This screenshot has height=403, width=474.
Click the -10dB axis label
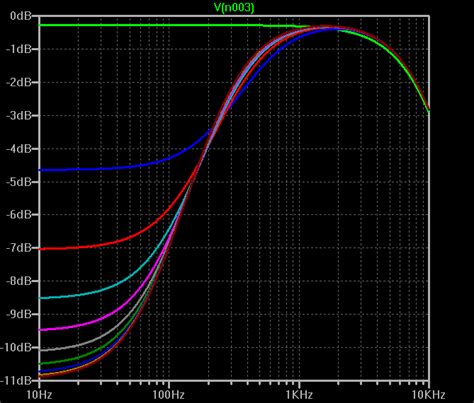click(x=16, y=347)
